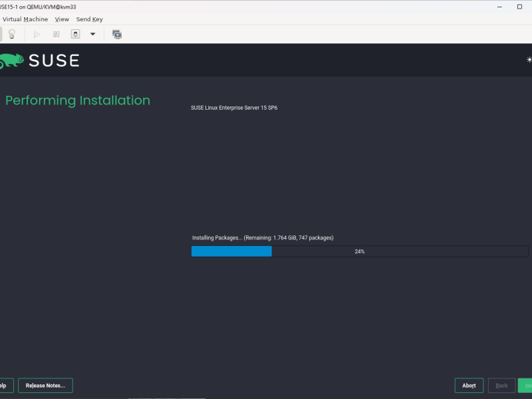Click the Performing Installation heading
Image resolution: width=532 pixels, height=399 pixels.
pyautogui.click(x=78, y=101)
